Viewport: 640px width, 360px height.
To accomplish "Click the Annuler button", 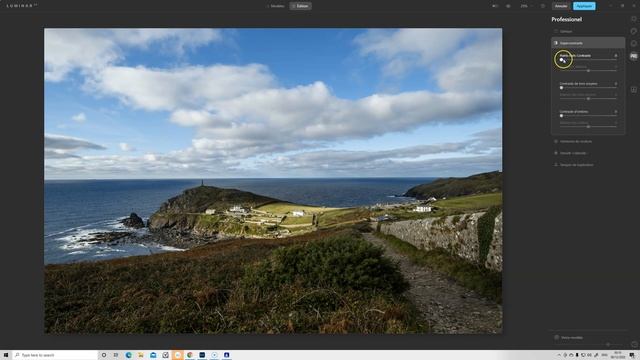I will point(561,6).
